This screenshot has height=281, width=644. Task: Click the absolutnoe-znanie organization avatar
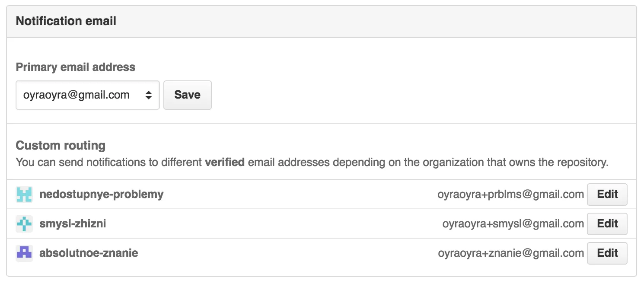24,253
